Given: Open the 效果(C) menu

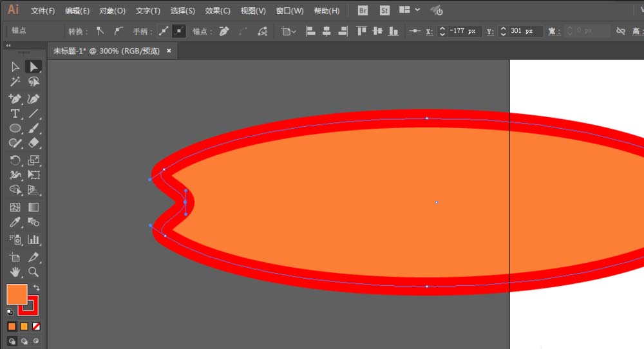Looking at the screenshot, I should [x=218, y=11].
